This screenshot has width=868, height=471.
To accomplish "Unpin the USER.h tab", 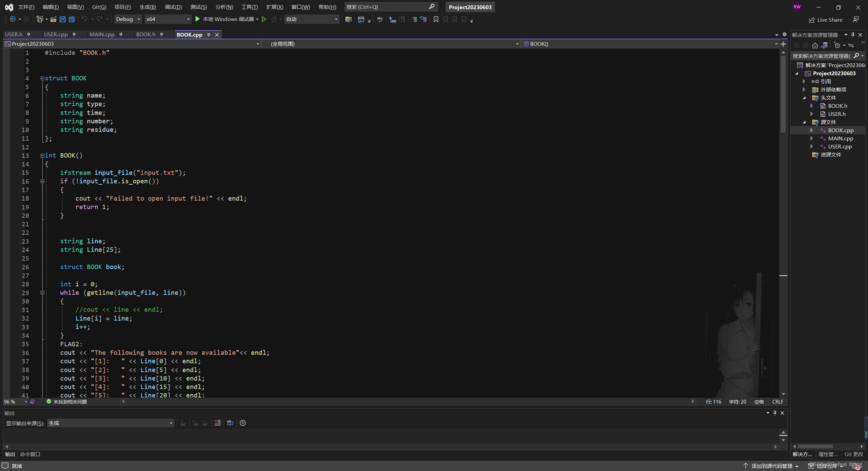I will 28,34.
